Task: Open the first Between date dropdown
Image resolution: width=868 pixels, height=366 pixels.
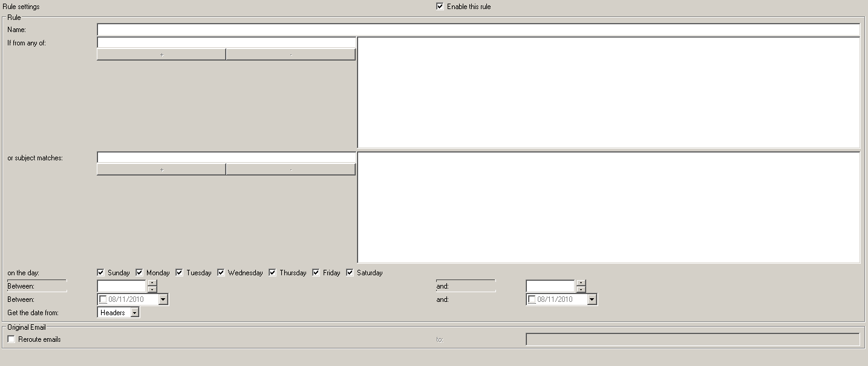Action: tap(163, 299)
